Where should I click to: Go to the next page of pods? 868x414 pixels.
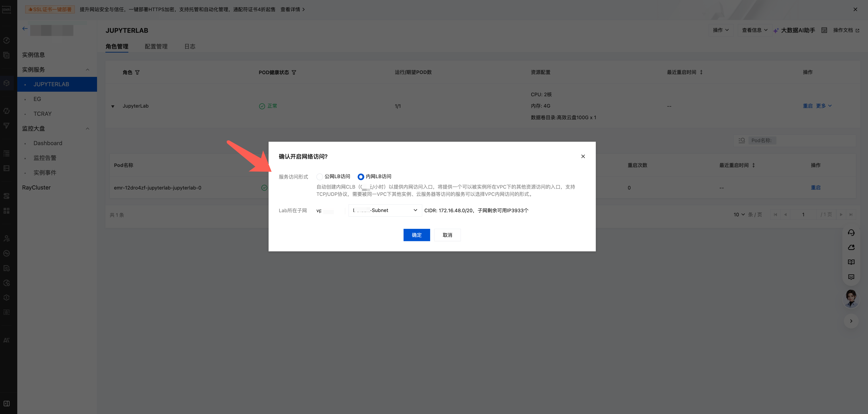(x=841, y=215)
